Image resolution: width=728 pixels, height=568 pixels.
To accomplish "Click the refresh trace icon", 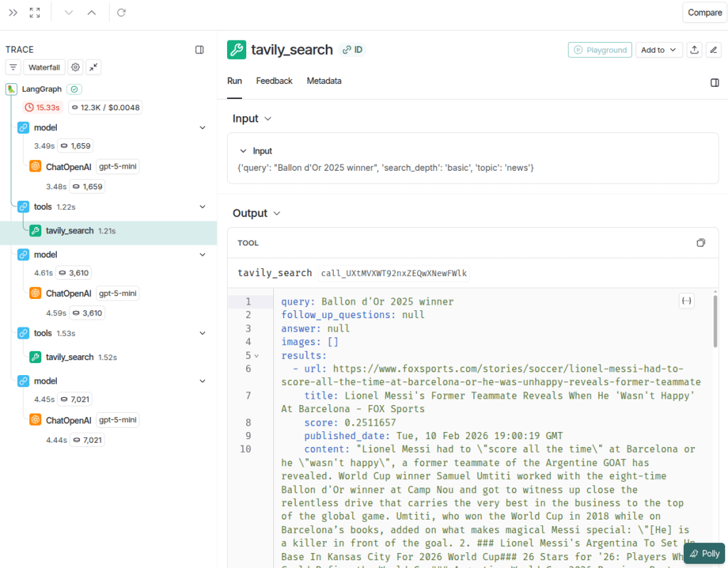I will coord(122,13).
